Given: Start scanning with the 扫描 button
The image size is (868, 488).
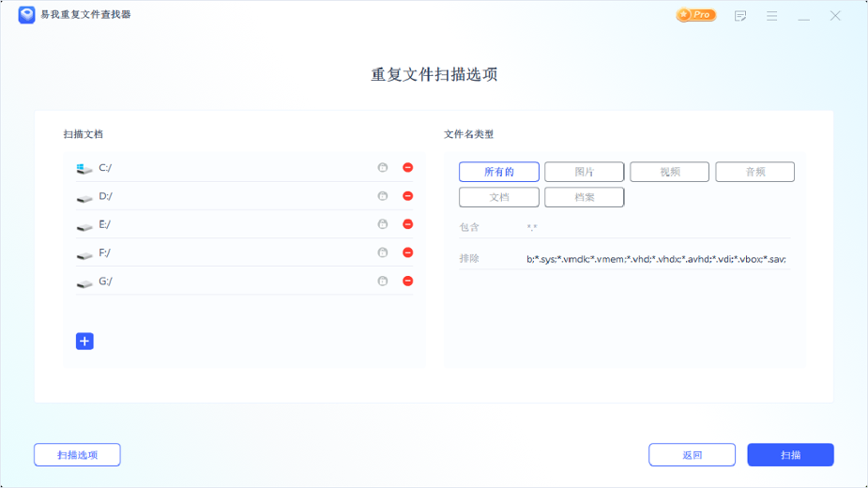Looking at the screenshot, I should 790,455.
